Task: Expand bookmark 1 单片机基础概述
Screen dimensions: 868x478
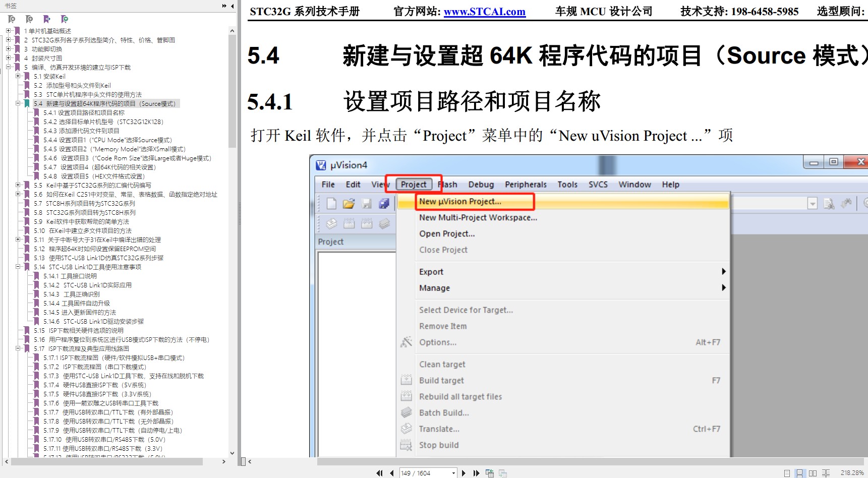Action: click(x=8, y=31)
